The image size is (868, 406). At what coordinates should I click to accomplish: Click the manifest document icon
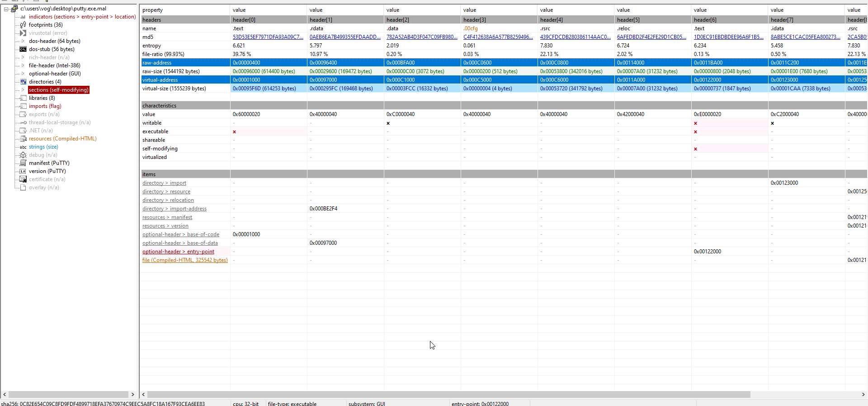coord(23,163)
